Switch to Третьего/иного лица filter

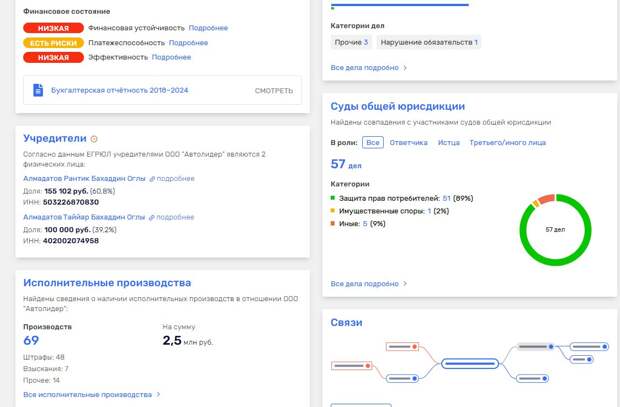[x=507, y=143]
